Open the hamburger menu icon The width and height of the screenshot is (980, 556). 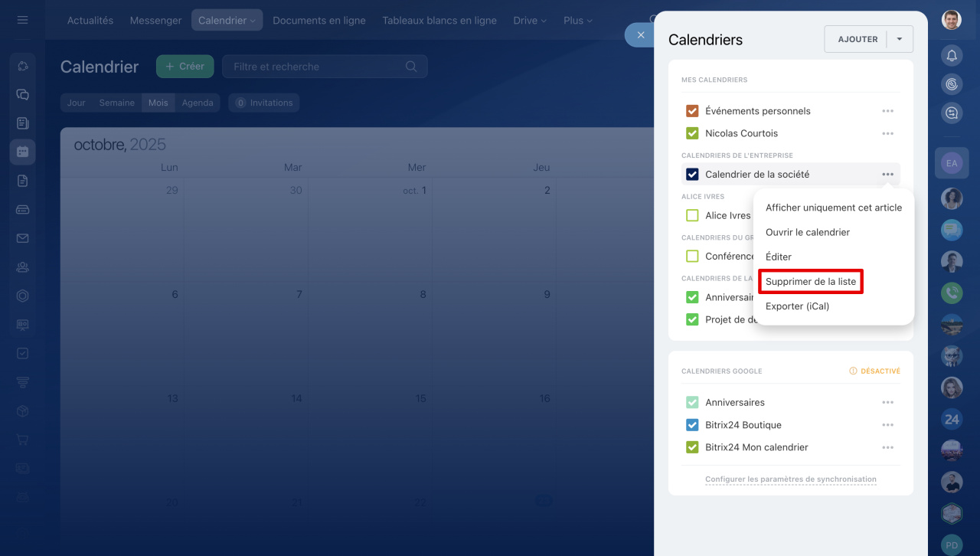tap(22, 20)
